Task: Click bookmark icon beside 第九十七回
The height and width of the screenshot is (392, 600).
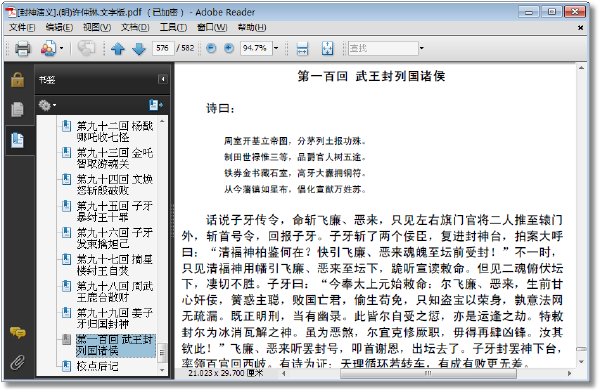Action: (x=67, y=260)
